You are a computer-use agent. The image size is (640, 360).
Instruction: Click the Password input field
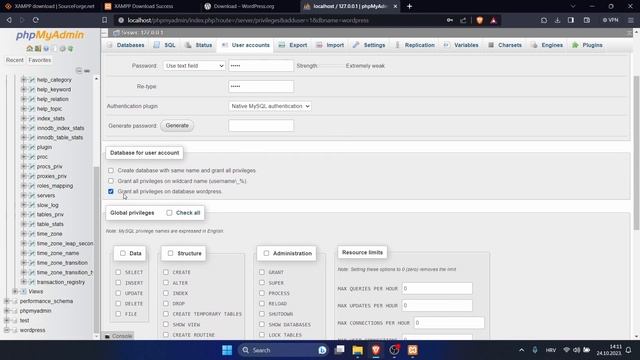[x=261, y=66]
